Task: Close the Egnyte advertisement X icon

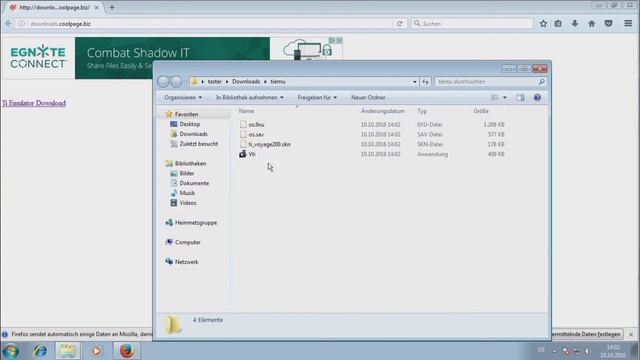Action: [x=339, y=40]
